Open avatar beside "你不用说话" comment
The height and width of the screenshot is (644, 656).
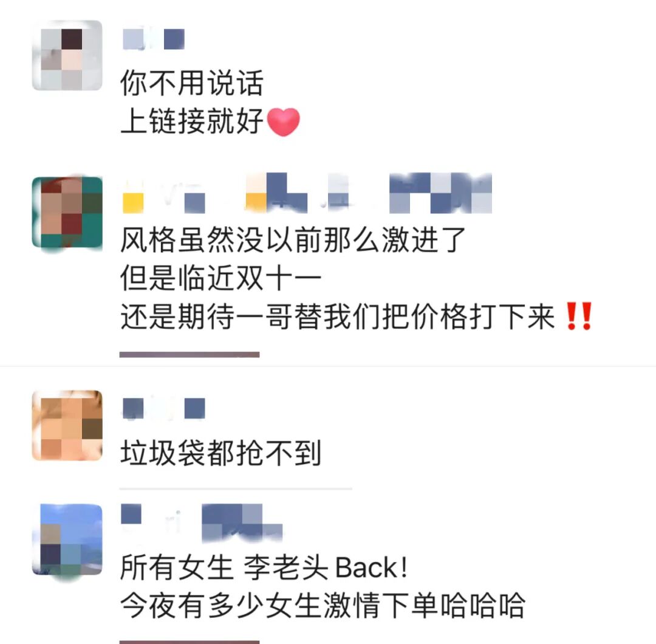pos(67,55)
